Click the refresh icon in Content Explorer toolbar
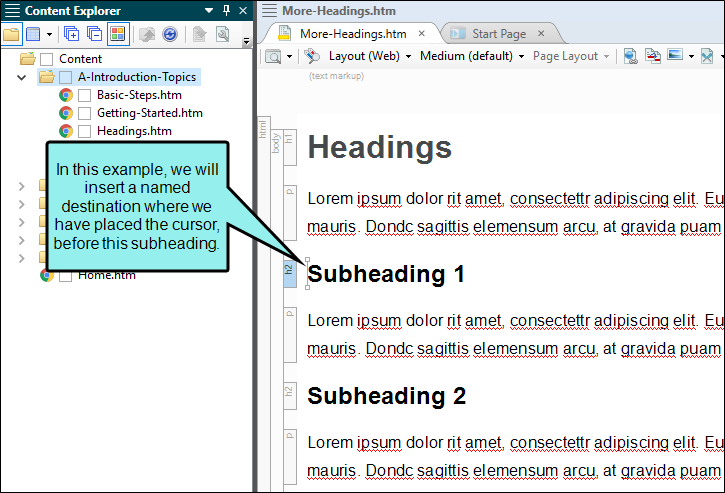 (170, 34)
